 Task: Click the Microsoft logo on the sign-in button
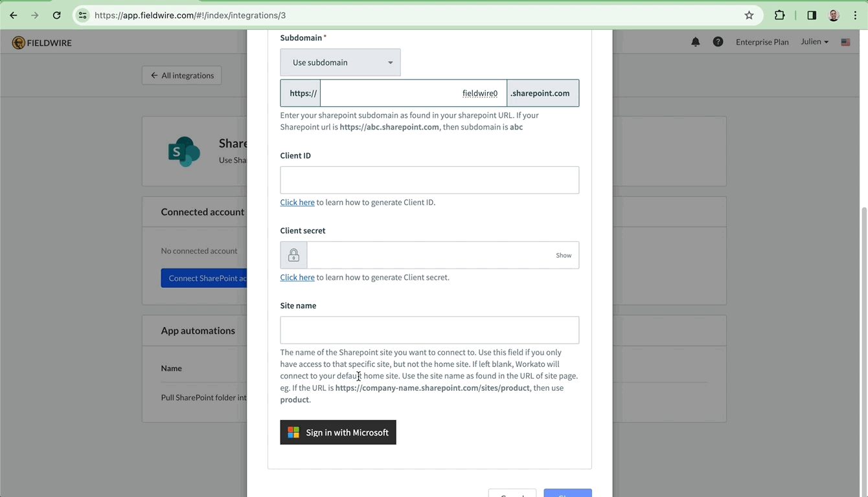tap(293, 432)
